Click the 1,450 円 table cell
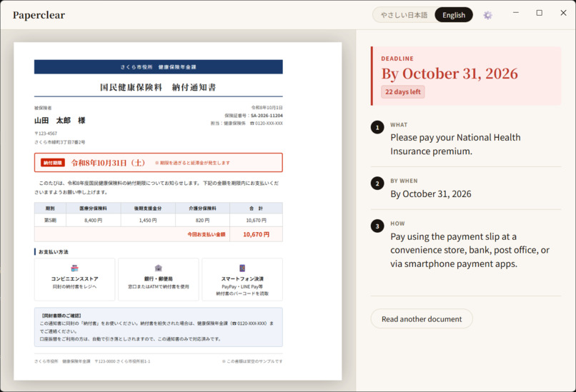Screen dimensions: 576x392 point(148,220)
